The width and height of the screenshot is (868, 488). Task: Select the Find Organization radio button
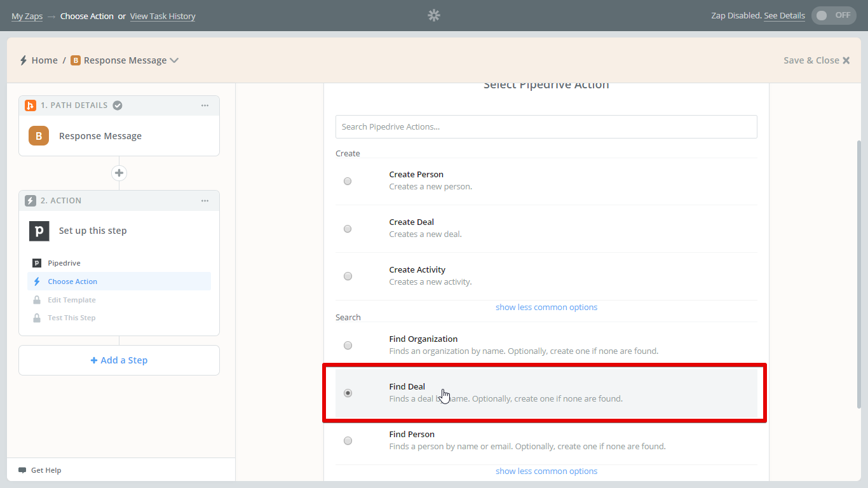coord(348,346)
